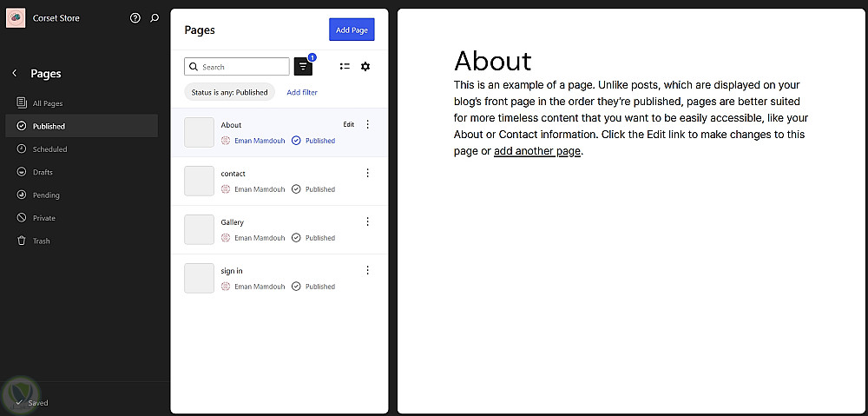
Task: Show Scheduled pages list
Action: [49, 149]
